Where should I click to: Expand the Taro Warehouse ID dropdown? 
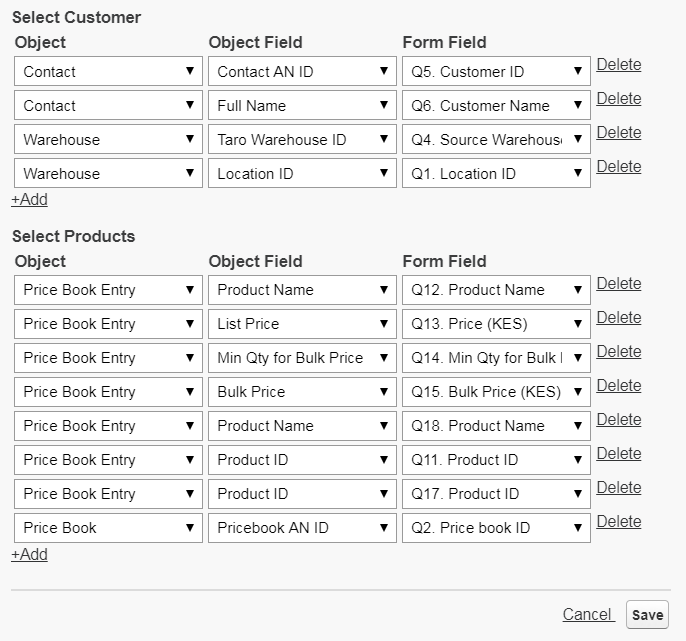[302, 140]
